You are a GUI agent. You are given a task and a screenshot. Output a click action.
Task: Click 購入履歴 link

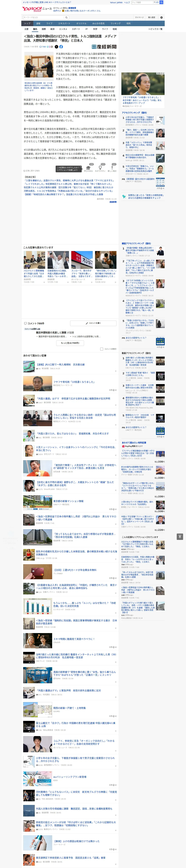pyautogui.click(x=152, y=18)
